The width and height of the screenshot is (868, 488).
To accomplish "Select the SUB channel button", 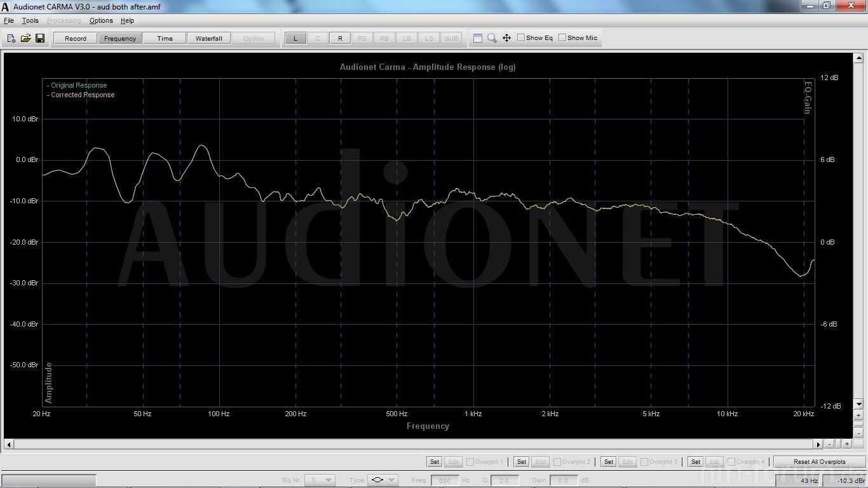I will pyautogui.click(x=451, y=38).
